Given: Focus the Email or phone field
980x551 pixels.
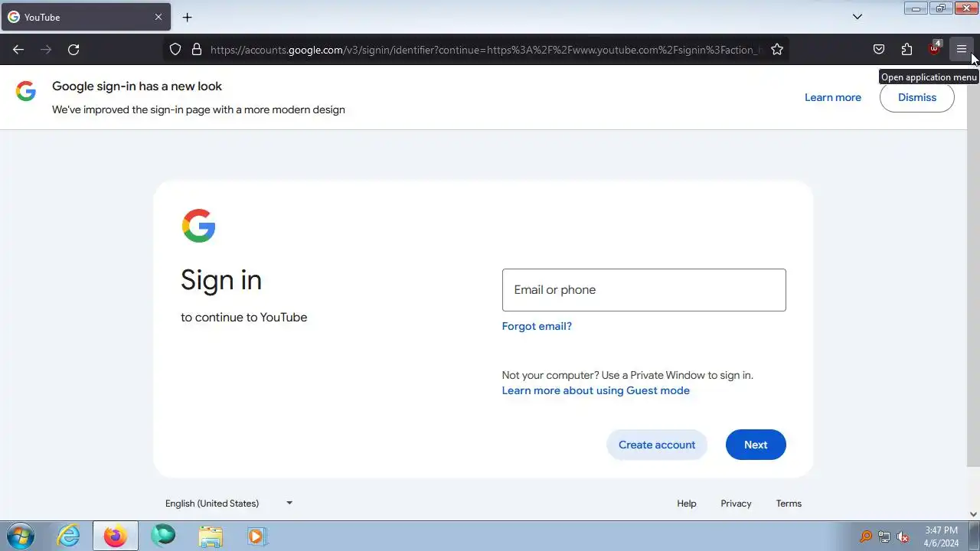Looking at the screenshot, I should pyautogui.click(x=644, y=290).
